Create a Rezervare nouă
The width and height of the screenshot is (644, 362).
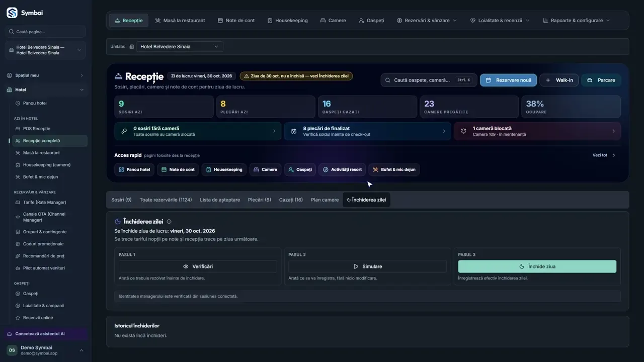click(x=508, y=80)
